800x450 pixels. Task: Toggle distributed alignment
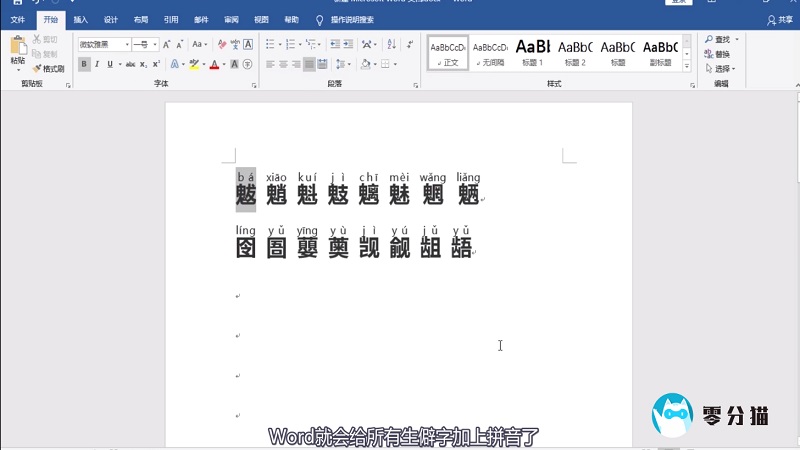[322, 64]
